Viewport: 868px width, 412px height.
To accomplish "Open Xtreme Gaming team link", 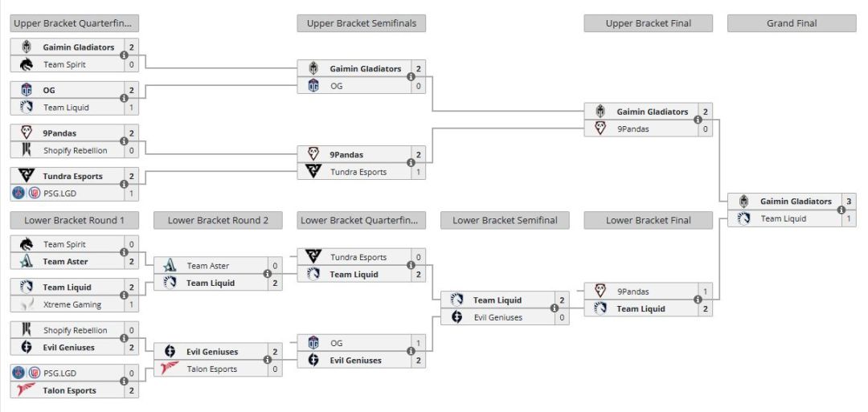I will click(x=72, y=305).
